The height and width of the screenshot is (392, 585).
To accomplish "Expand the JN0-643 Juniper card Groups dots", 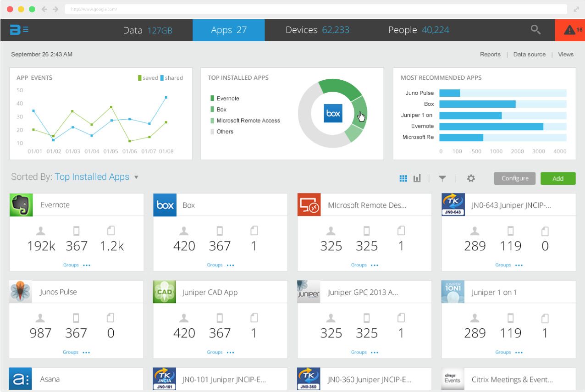I will point(519,265).
